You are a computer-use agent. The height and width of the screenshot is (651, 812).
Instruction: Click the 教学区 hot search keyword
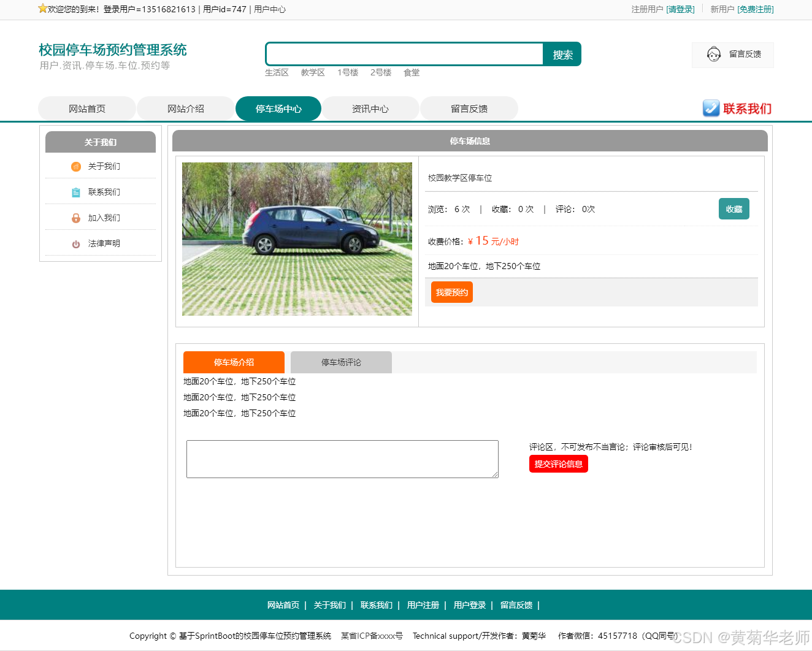coord(313,72)
